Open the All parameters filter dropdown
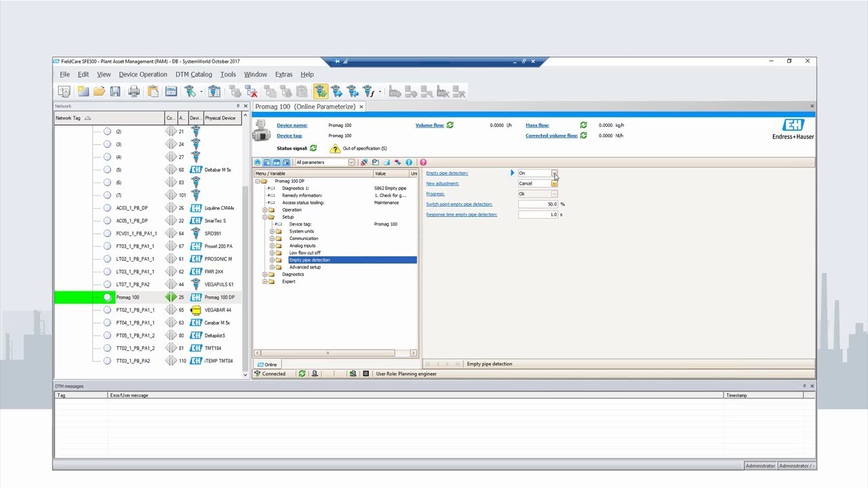 point(351,163)
